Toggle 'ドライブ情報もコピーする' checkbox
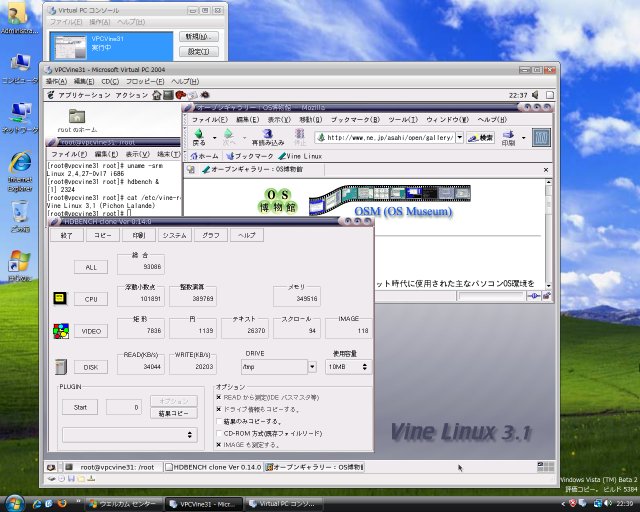Image resolution: width=640 pixels, height=512 pixels. [x=219, y=409]
